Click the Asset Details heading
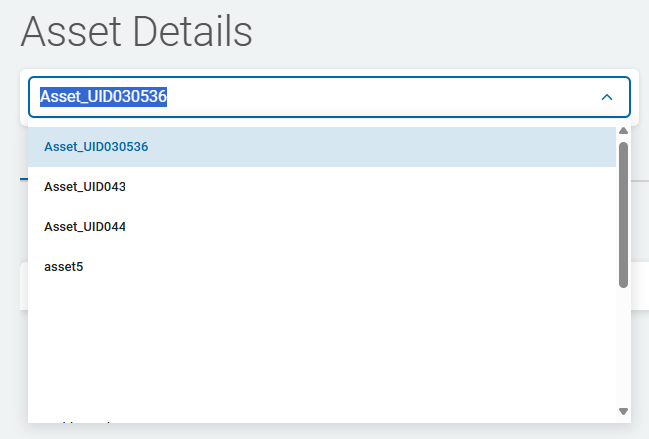 pyautogui.click(x=136, y=32)
